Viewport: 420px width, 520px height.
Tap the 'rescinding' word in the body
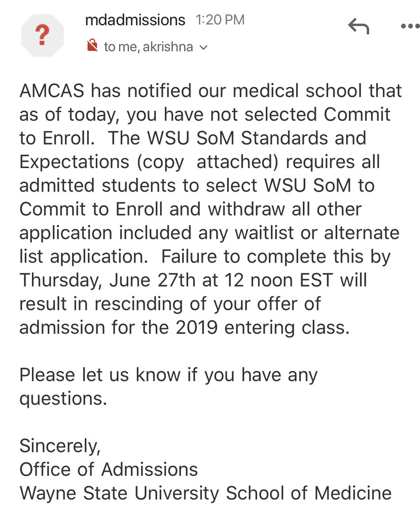pyautogui.click(x=138, y=305)
